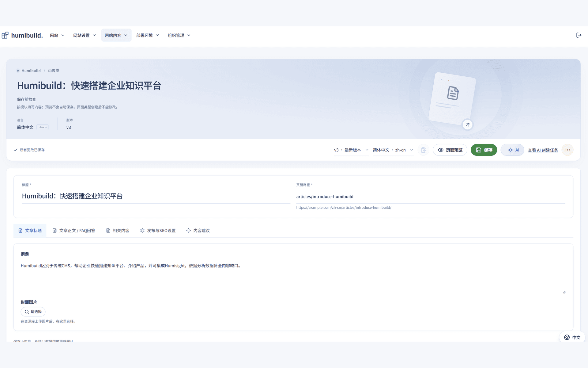Click the 中文 language switcher button
This screenshot has width=588, height=368.
(572, 337)
